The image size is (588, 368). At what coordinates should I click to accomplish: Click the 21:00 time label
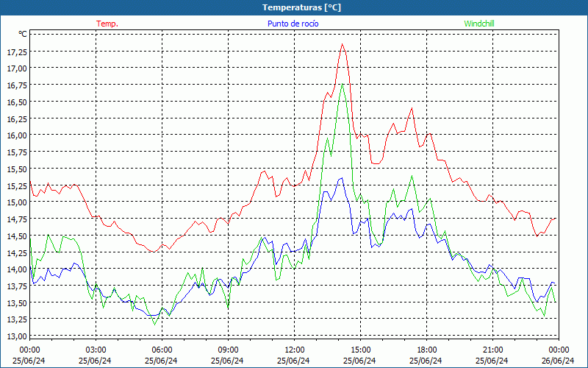click(492, 350)
